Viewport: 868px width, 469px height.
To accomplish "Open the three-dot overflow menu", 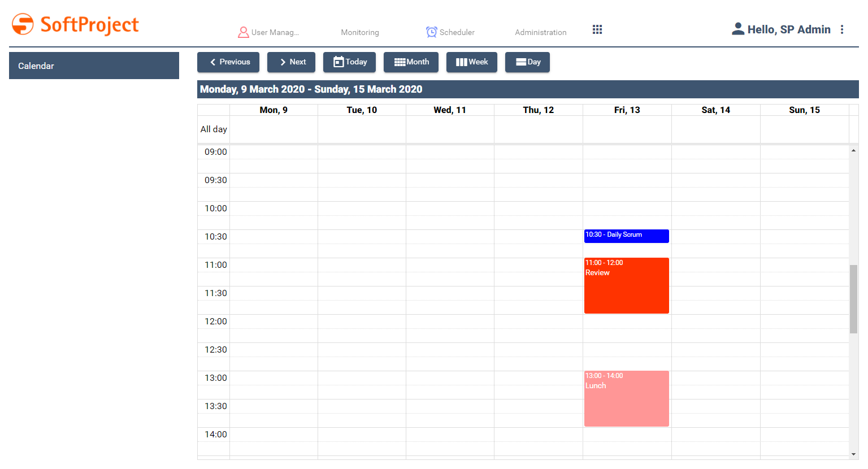I will click(x=842, y=29).
